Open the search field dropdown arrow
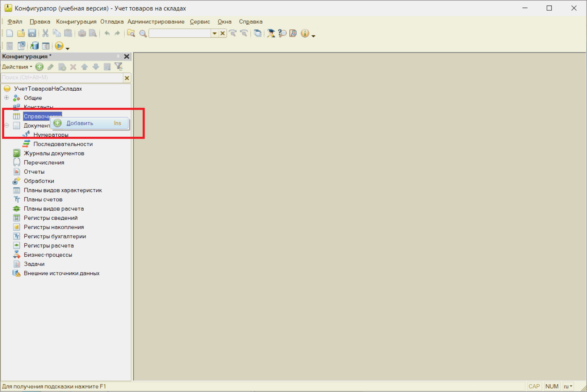 pyautogui.click(x=215, y=34)
